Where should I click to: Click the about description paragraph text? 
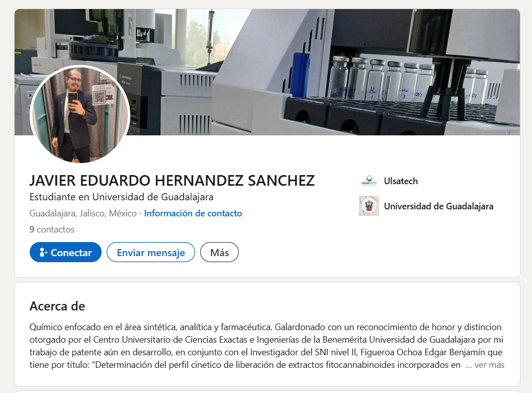tap(267, 346)
